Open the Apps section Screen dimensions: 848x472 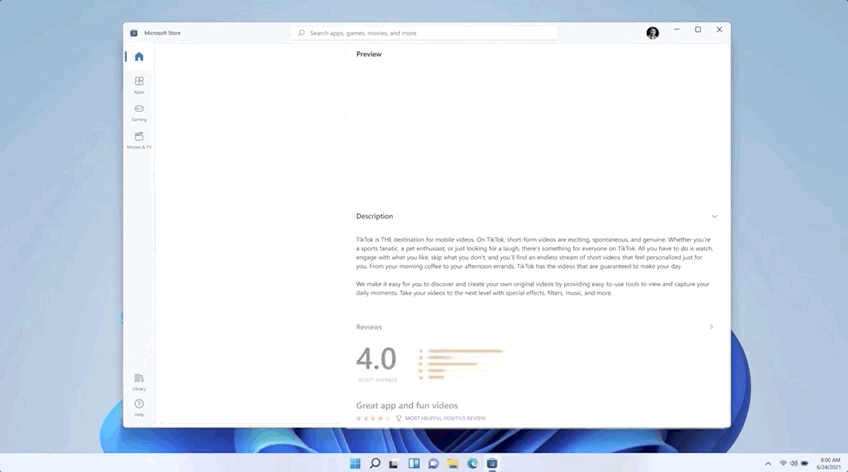pos(139,85)
